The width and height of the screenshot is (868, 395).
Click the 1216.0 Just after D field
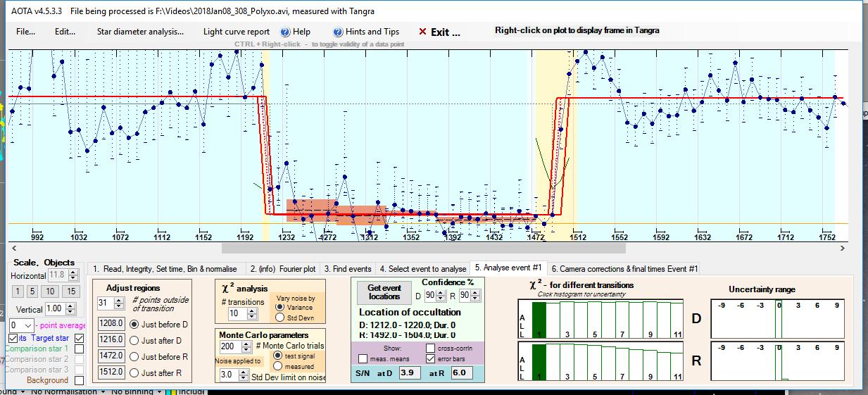click(x=111, y=340)
